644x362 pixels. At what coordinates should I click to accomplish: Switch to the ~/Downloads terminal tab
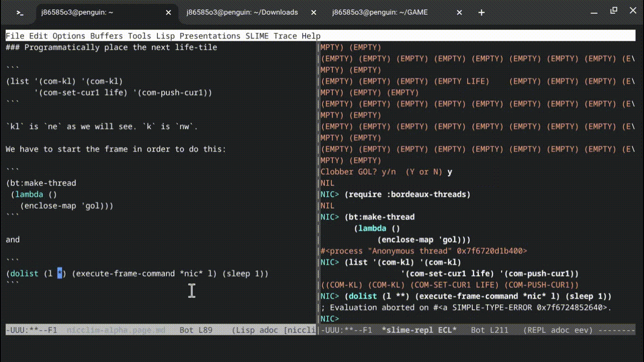[242, 13]
